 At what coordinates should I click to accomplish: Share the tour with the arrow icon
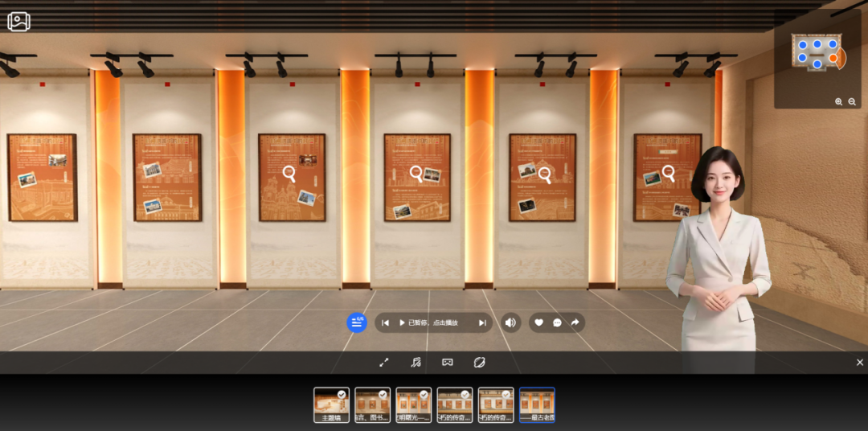[x=575, y=322]
